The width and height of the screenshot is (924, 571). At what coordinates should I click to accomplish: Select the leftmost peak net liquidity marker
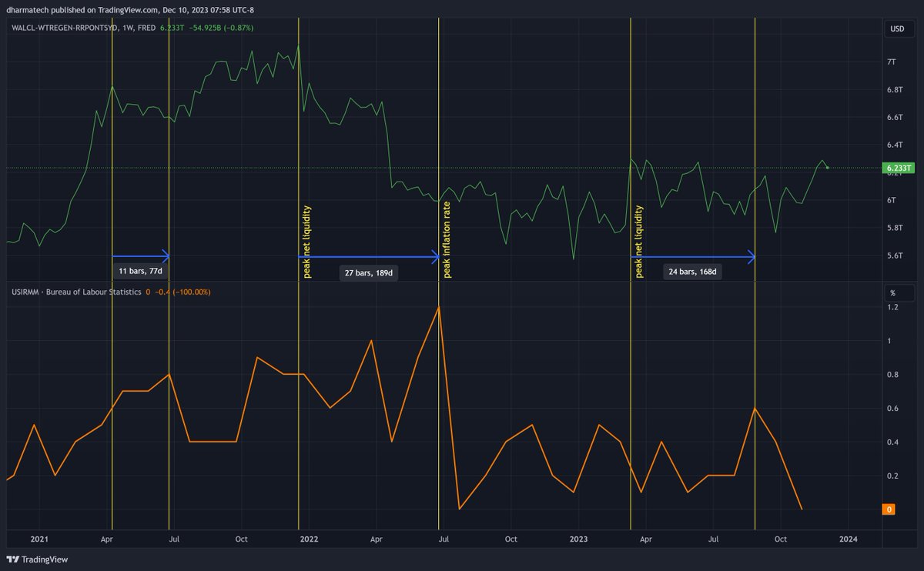(x=307, y=239)
